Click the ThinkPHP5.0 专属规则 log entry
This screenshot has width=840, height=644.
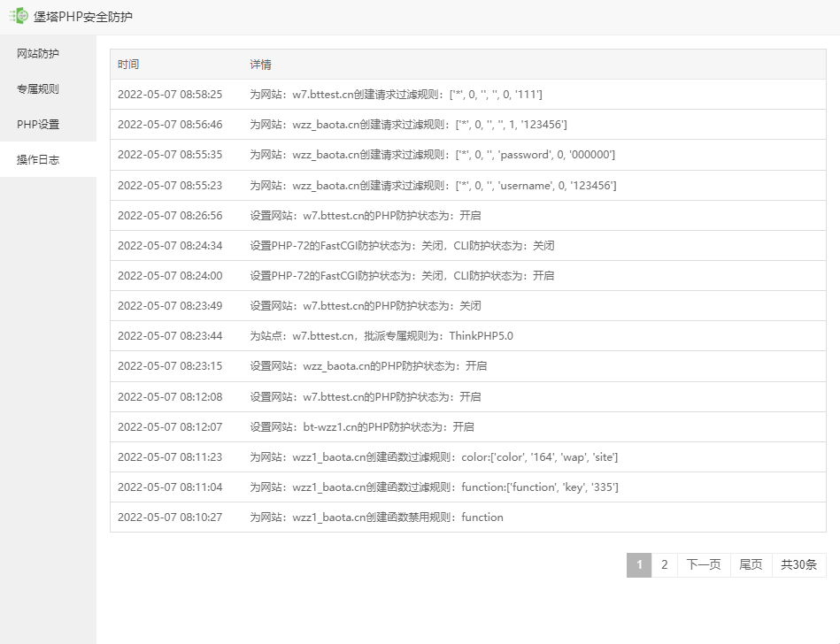pyautogui.click(x=381, y=335)
